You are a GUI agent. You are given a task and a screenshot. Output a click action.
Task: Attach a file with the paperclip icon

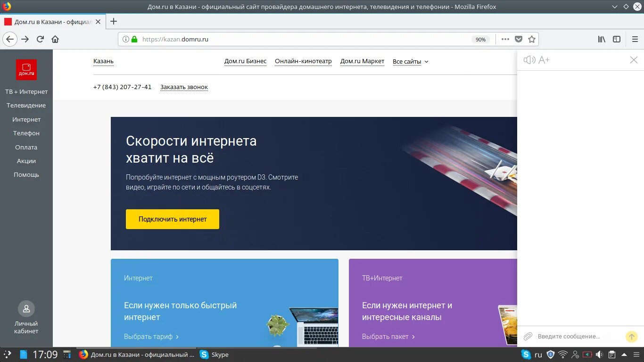(528, 337)
